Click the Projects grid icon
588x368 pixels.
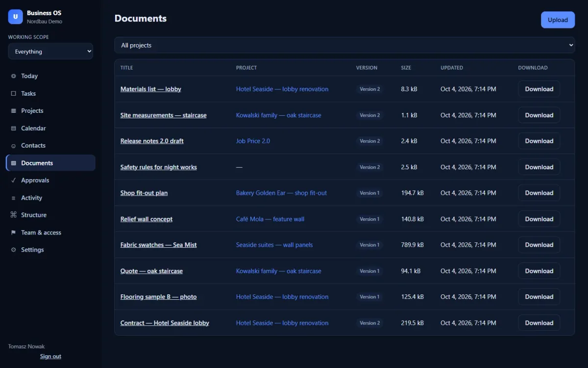pos(13,111)
